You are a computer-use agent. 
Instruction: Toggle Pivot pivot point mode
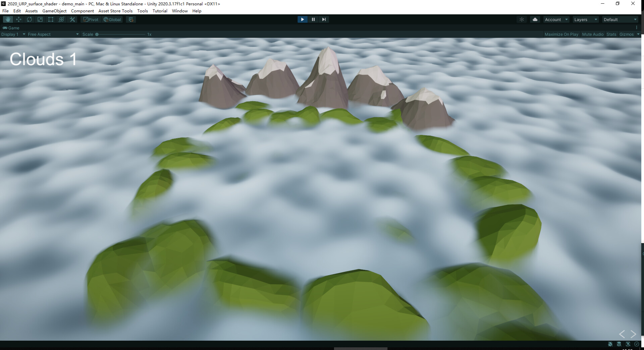[91, 19]
